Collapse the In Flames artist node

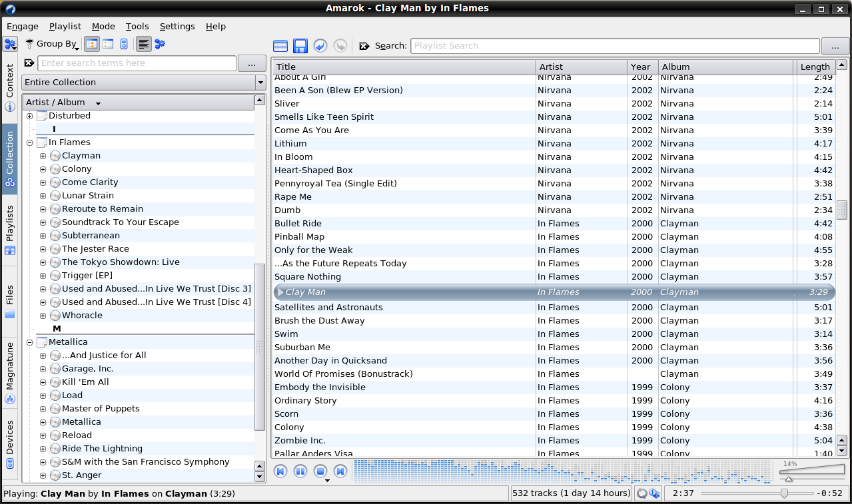(29, 142)
